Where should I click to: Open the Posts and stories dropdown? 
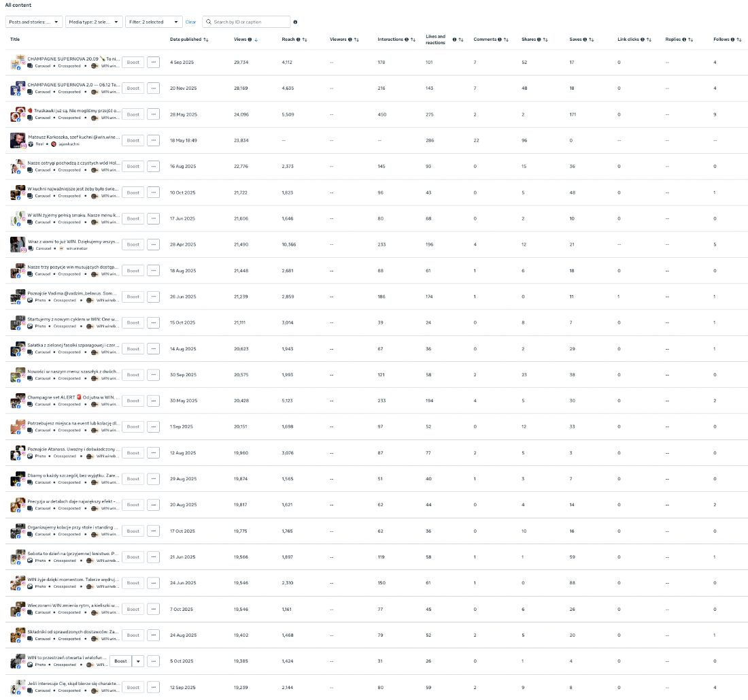tap(34, 22)
